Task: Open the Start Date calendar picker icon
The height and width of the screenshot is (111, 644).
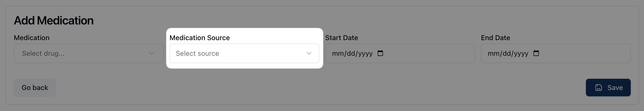Action: pyautogui.click(x=380, y=53)
